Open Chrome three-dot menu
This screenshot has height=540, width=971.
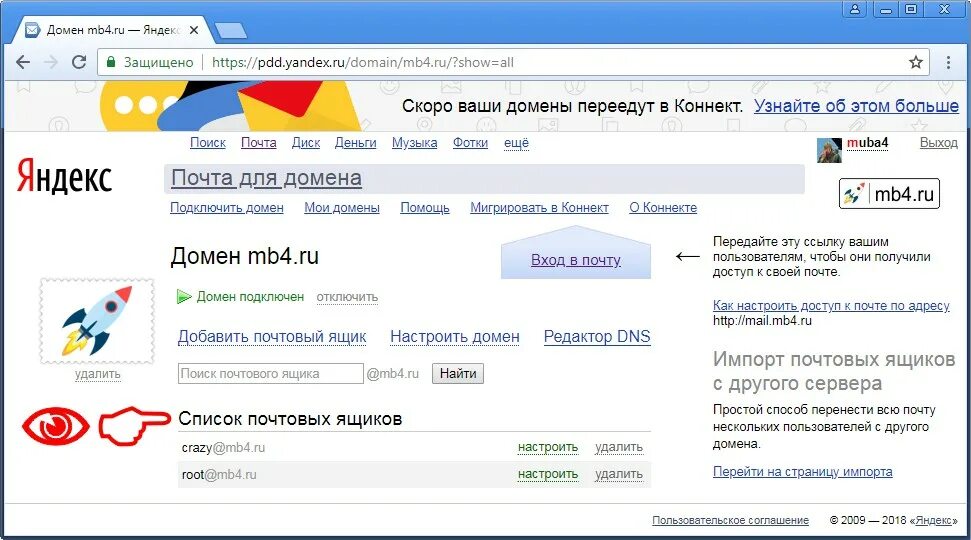pos(948,62)
